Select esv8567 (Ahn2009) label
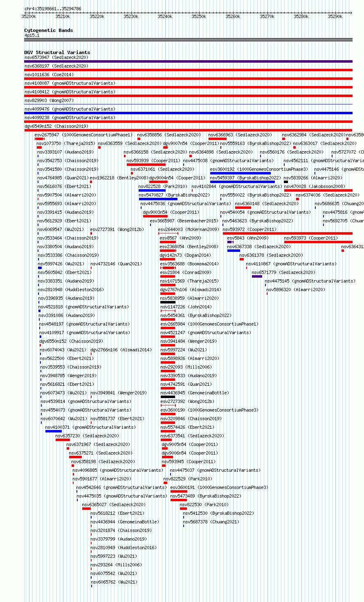The image size is (364, 602). tap(180, 238)
